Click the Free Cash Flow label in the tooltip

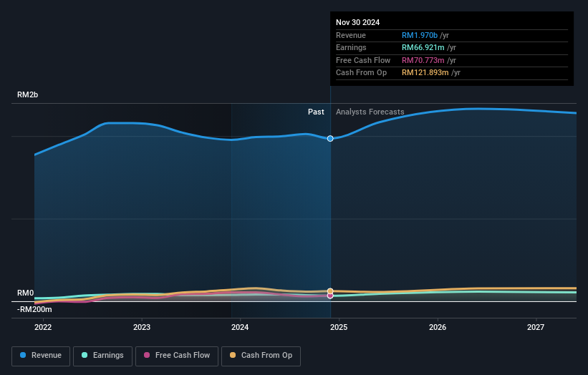pos(363,60)
